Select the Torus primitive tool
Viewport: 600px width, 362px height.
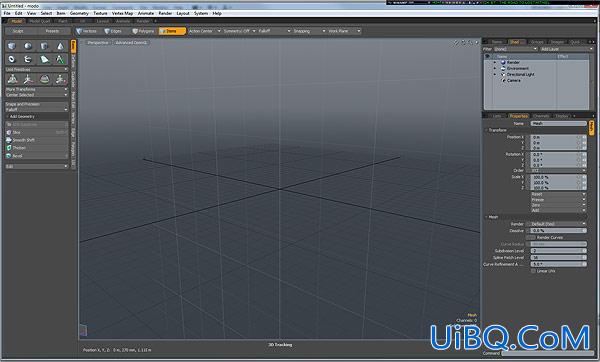coord(12,59)
